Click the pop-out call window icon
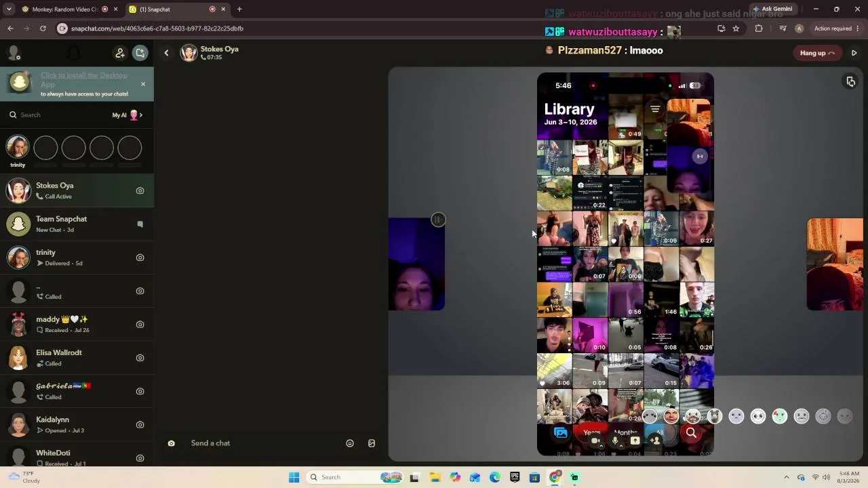Screen dimensions: 868x488 pos(850,81)
